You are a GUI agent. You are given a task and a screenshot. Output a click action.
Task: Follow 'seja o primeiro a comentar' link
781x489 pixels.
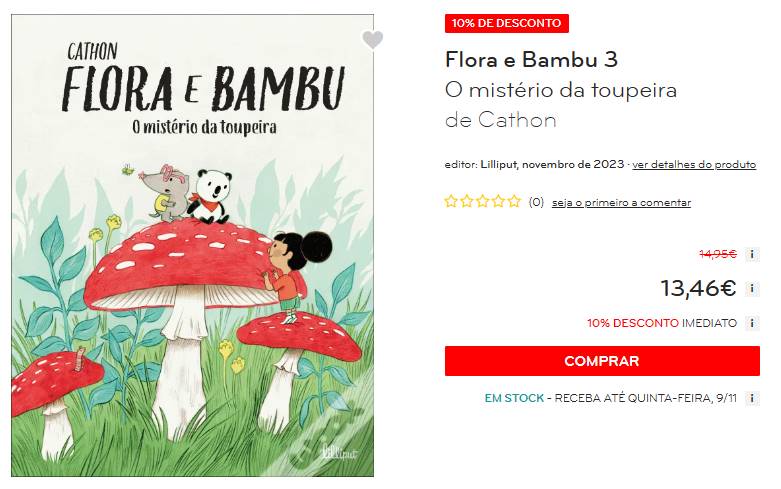click(x=621, y=203)
